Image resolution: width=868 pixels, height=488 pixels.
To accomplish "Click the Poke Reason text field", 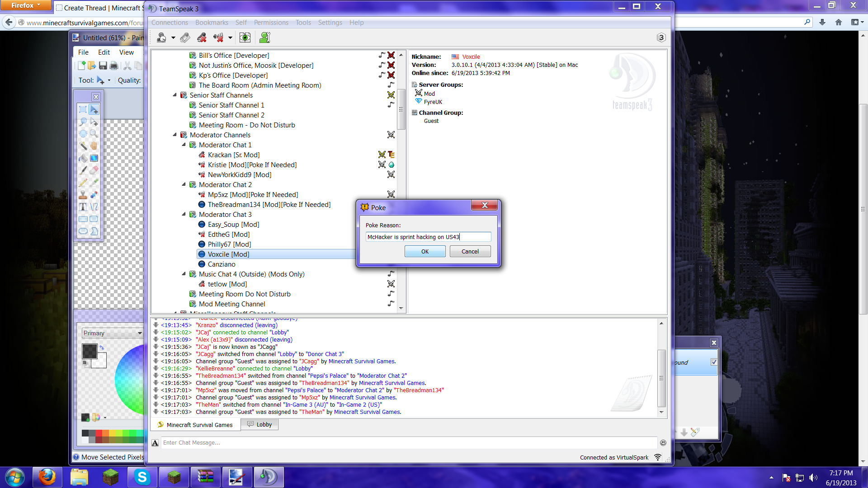I will pos(428,237).
